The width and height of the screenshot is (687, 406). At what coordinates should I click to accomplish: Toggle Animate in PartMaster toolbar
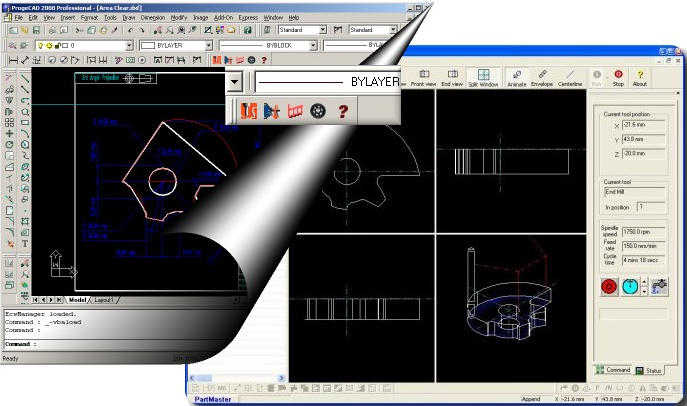point(517,78)
